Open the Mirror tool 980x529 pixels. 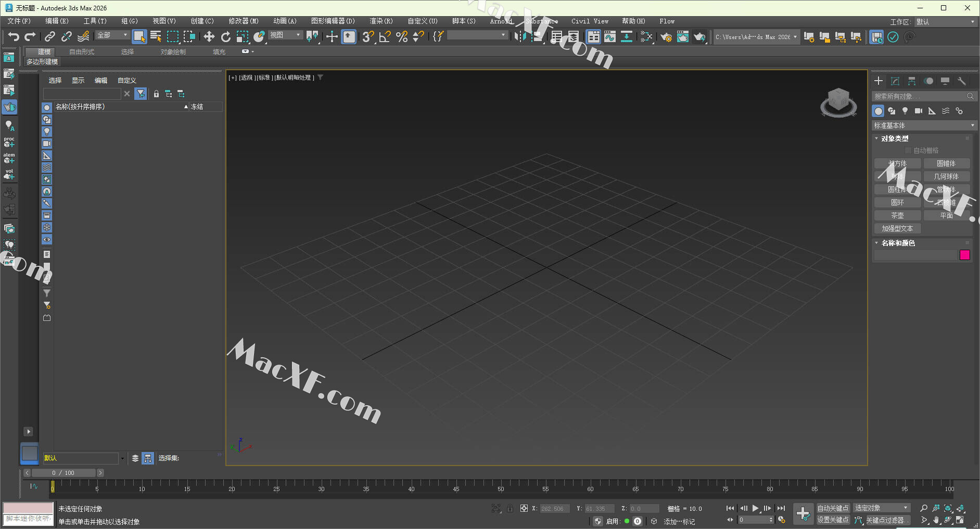click(519, 36)
